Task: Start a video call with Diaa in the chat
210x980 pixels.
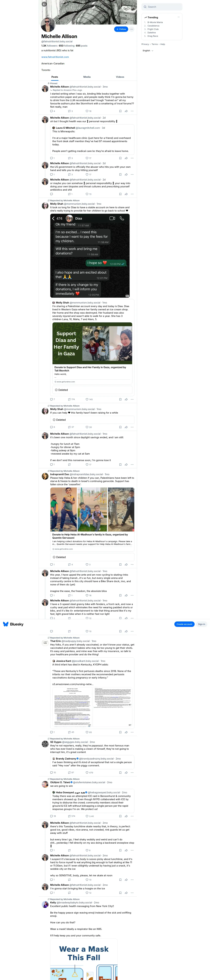Action: (112, 218)
